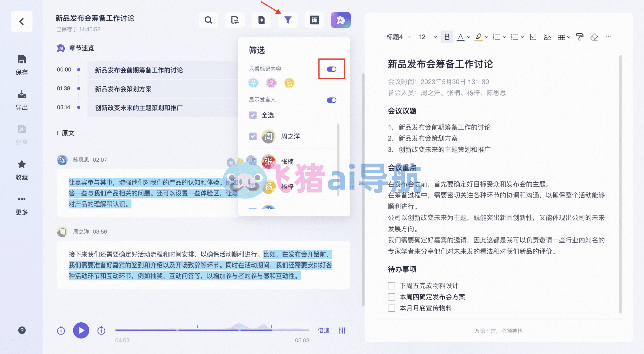The height and width of the screenshot is (354, 644).
Task: Click the audio progress bar
Action: point(212,330)
